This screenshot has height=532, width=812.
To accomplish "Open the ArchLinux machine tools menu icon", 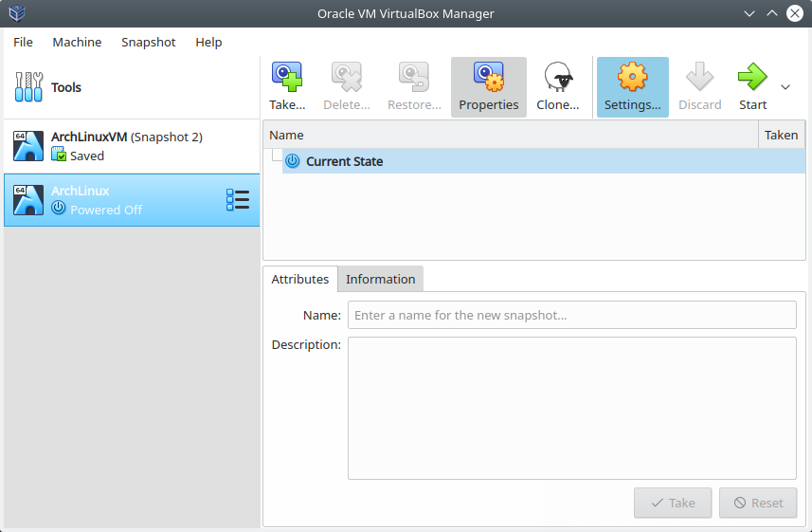I will (238, 200).
